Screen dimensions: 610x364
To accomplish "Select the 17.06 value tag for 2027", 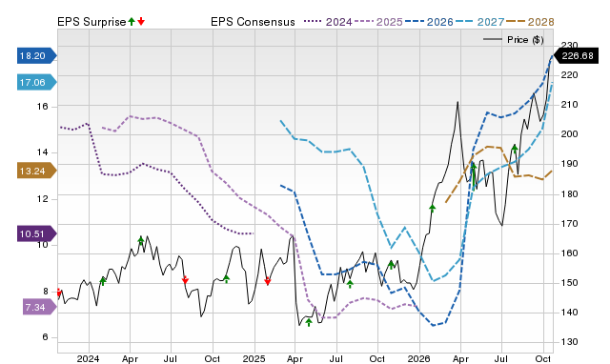I will pyautogui.click(x=37, y=82).
